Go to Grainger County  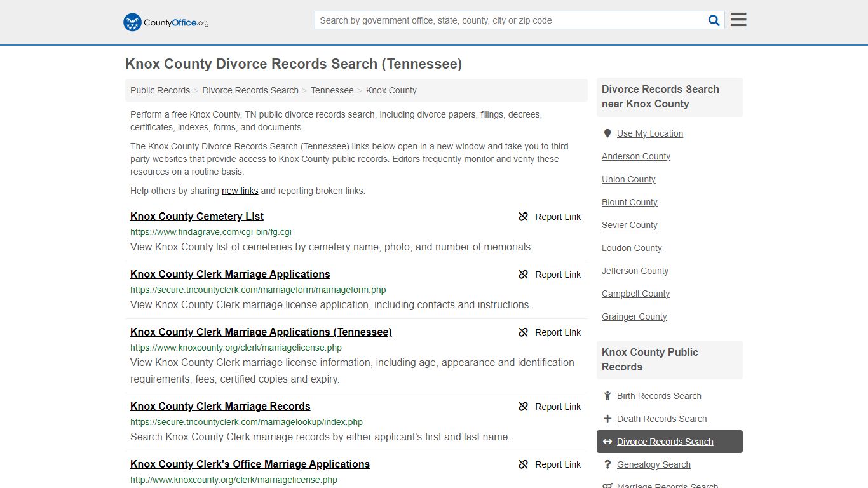634,316
